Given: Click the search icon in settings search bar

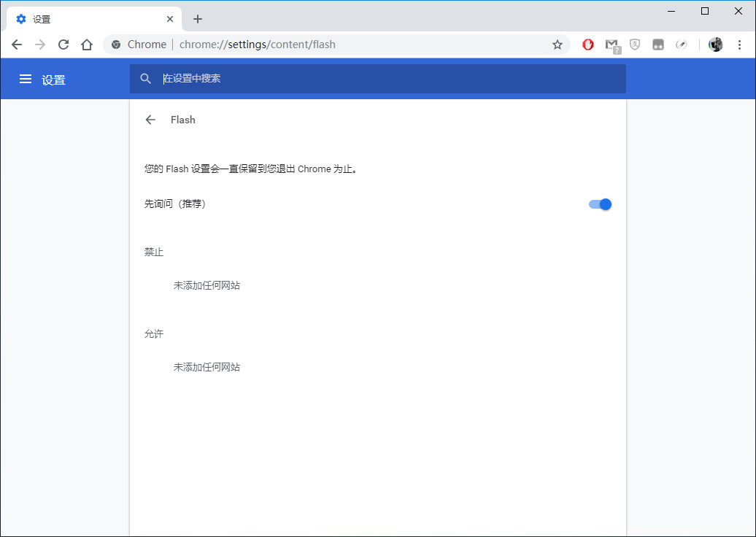Looking at the screenshot, I should 145,78.
